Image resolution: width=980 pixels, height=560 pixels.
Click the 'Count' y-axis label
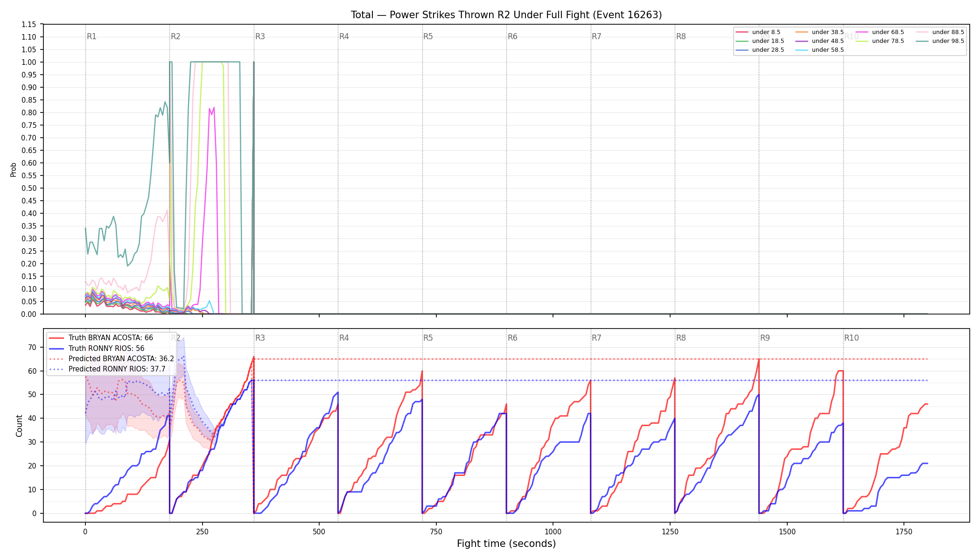point(19,426)
